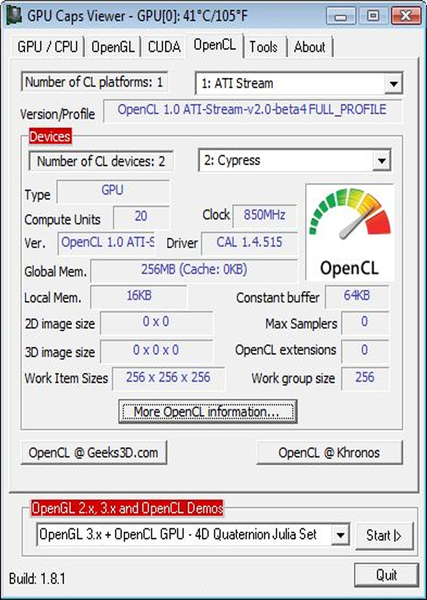Screen dimensions: 427x600
Task: Select the CUDA tab
Action: (164, 47)
